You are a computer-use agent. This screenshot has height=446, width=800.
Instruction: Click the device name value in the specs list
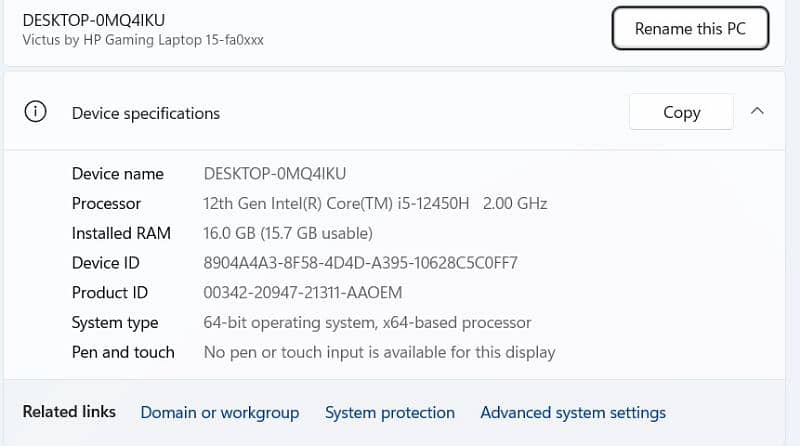(x=274, y=173)
